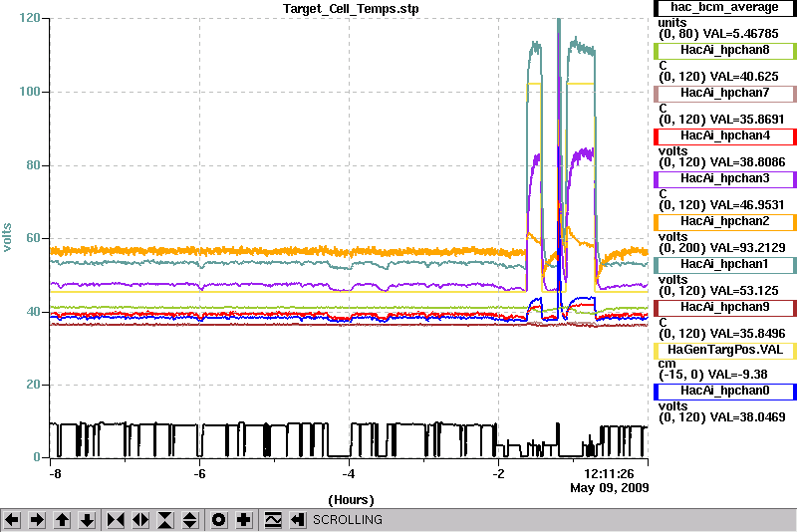This screenshot has width=797, height=532.
Task: Select the dark red HacAi_hpchan9 legend box
Action: point(725,308)
